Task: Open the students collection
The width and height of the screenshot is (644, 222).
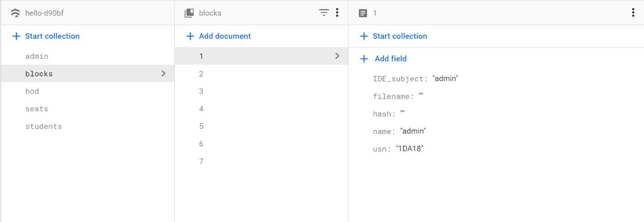Action: click(43, 126)
